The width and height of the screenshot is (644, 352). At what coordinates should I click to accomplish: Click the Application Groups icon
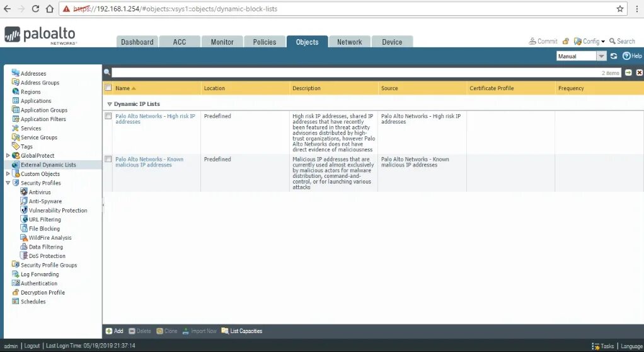16,110
